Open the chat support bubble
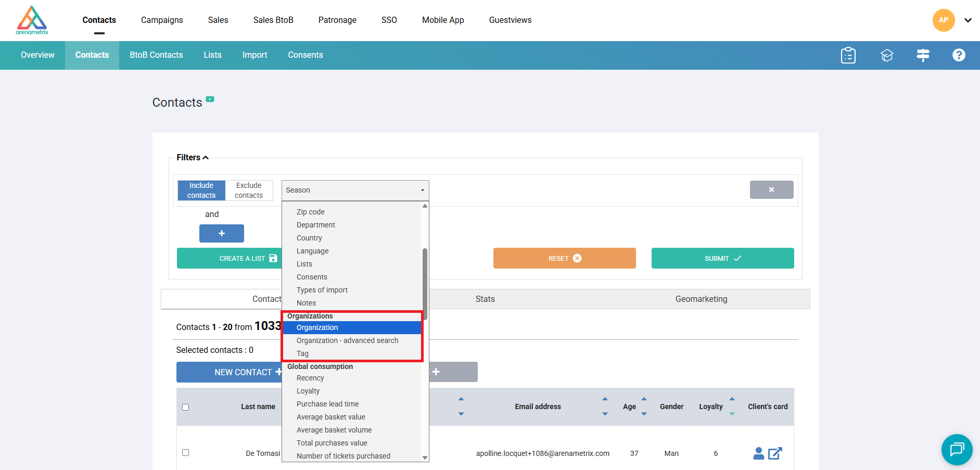This screenshot has width=980, height=470. pyautogui.click(x=957, y=449)
